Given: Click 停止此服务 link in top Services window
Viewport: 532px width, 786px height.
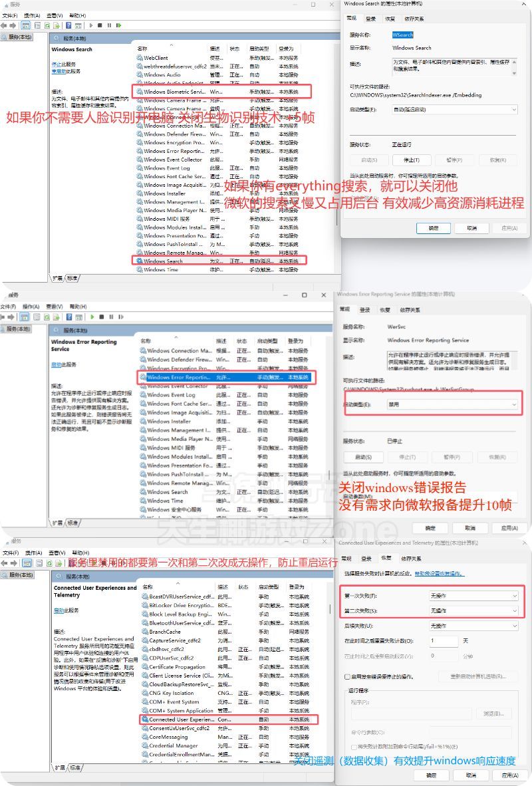Looking at the screenshot, I should coord(64,64).
